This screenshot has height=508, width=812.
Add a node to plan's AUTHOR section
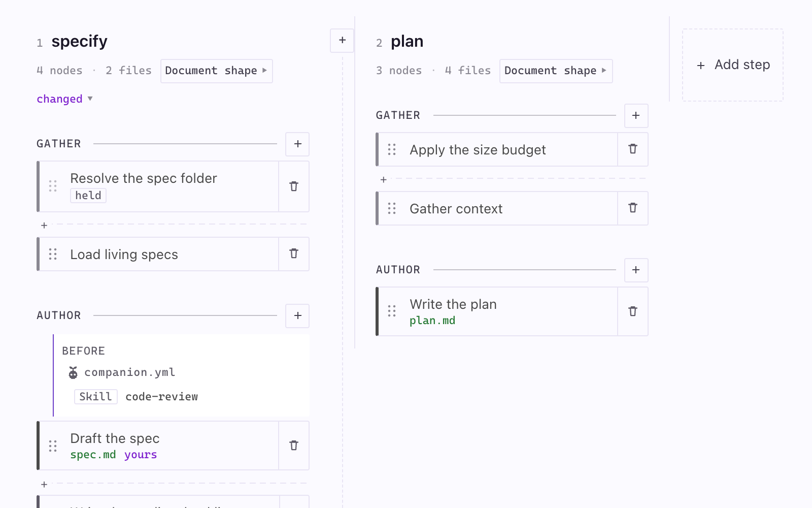pos(636,270)
